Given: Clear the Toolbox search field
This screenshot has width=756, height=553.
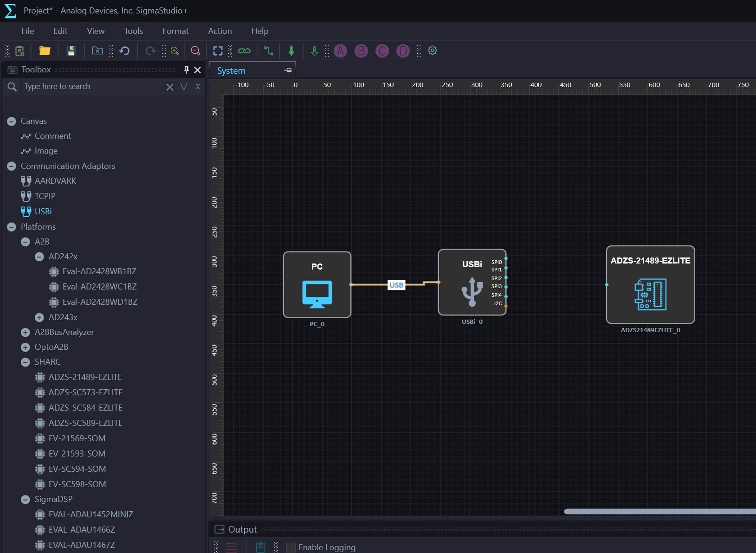Looking at the screenshot, I should click(170, 87).
